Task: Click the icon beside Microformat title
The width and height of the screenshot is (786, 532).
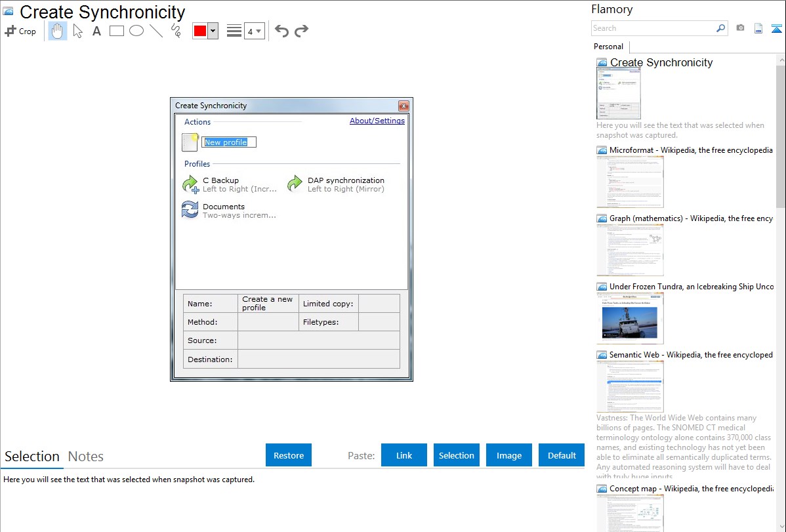Action: click(602, 150)
